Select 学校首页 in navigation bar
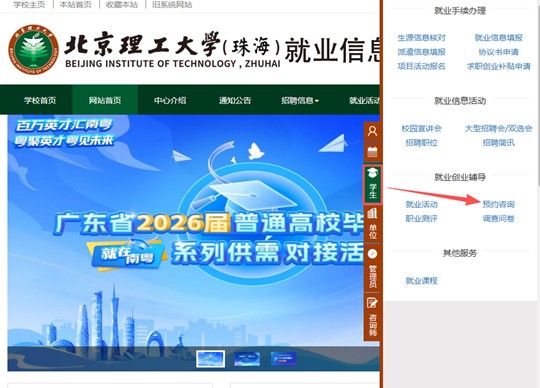 click(x=40, y=100)
